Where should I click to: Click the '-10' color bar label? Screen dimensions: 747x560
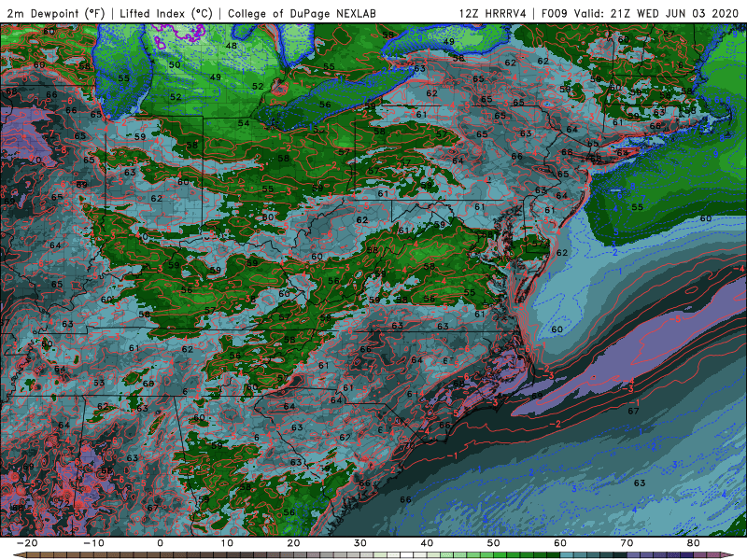click(x=94, y=543)
